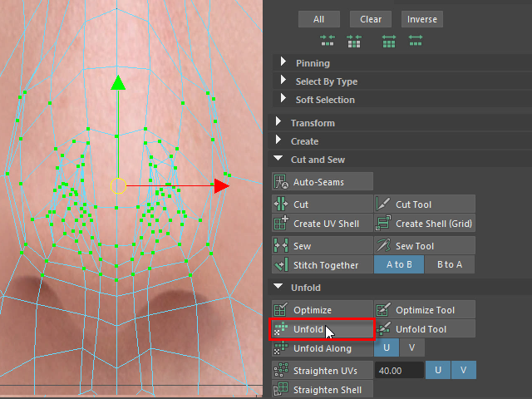Click Create Shell (Grid)
This screenshot has width=532, height=399.
(424, 224)
